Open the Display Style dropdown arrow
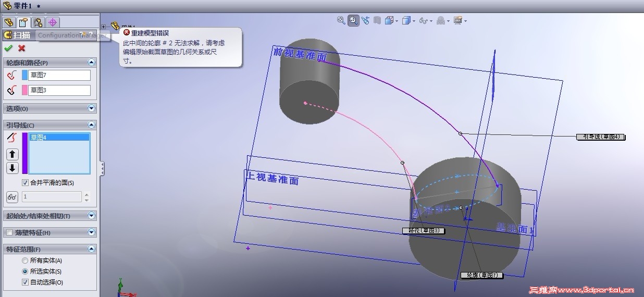 (414, 21)
